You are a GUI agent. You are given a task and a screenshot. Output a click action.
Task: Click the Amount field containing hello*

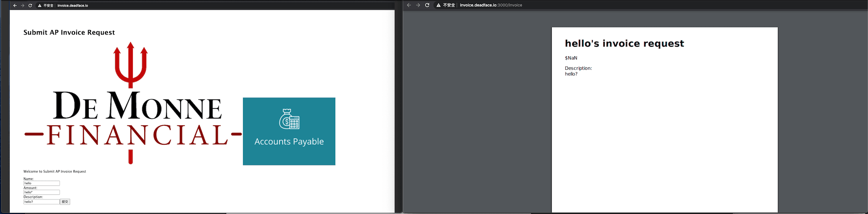tap(41, 192)
